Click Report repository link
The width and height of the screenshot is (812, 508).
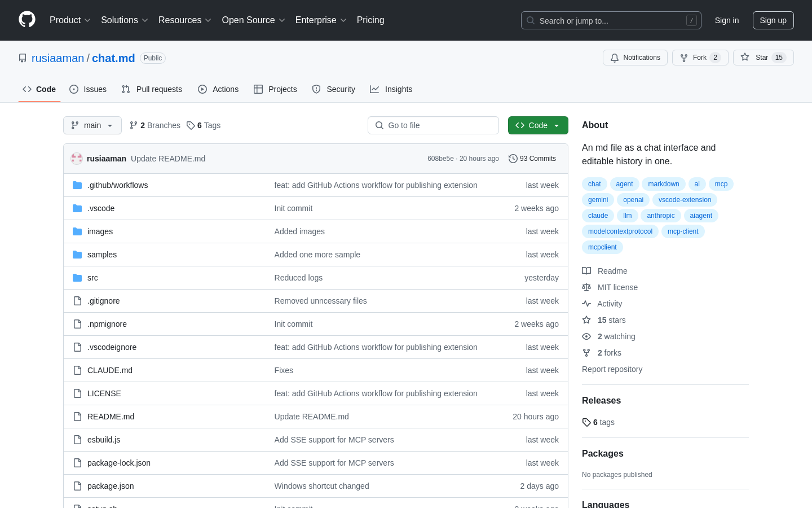pos(612,369)
